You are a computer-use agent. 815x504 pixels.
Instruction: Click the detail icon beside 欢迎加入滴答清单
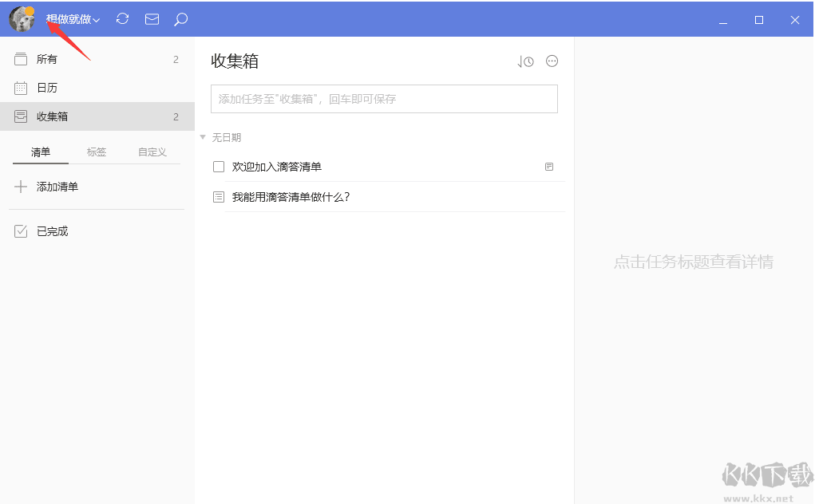click(548, 167)
